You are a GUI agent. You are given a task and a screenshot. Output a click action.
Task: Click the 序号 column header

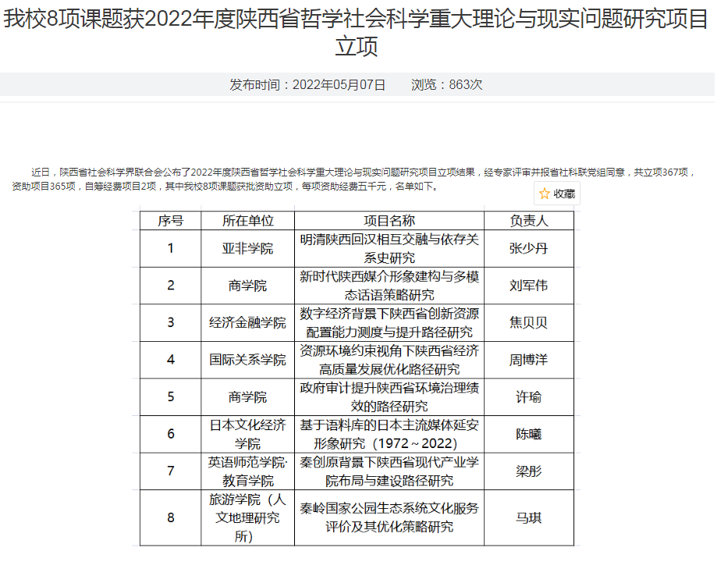click(170, 221)
